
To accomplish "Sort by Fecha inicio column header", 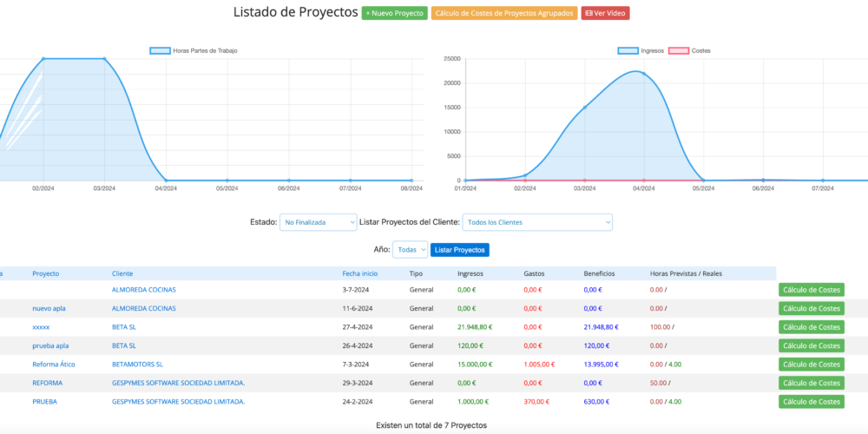I will [x=359, y=273].
